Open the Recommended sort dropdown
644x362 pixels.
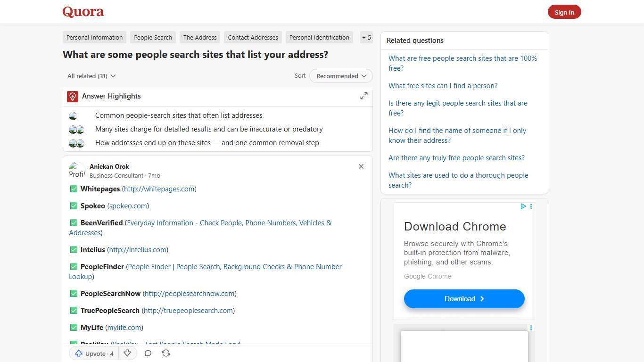coord(340,76)
